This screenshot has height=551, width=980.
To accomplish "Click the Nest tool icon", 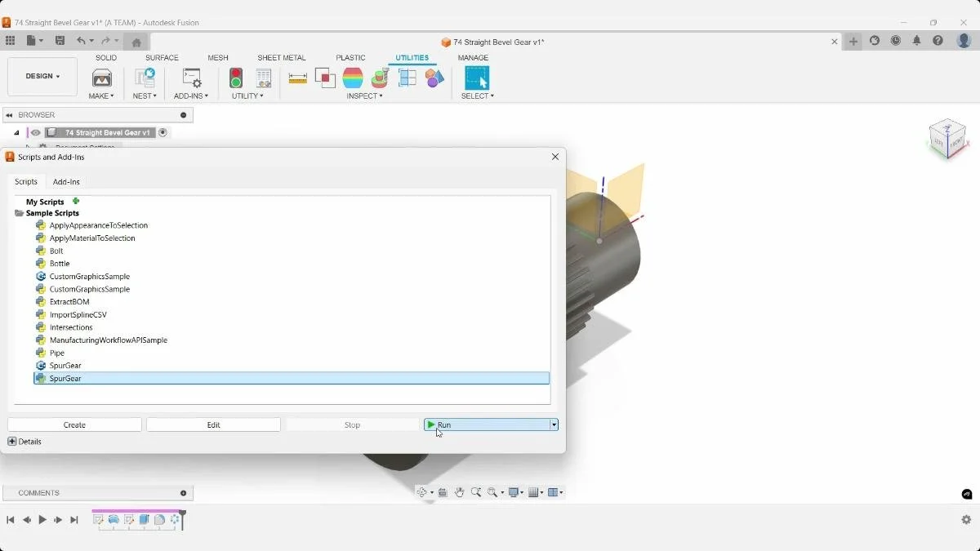I will [x=145, y=78].
